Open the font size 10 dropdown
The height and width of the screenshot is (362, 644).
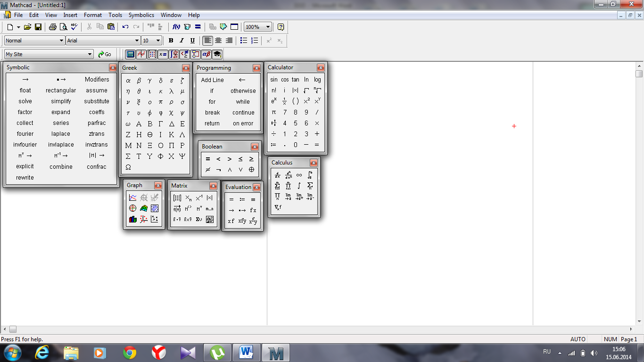tap(158, 41)
